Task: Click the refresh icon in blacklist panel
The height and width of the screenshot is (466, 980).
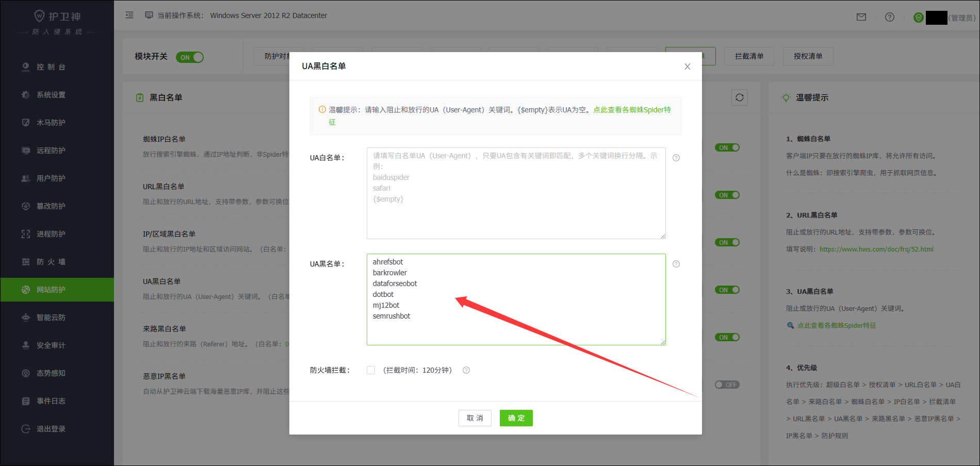Action: point(739,97)
